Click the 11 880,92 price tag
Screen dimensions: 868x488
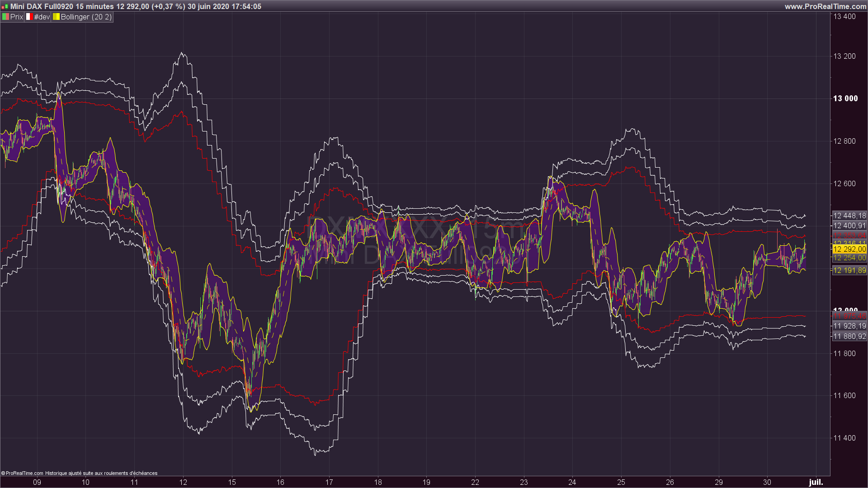(x=849, y=336)
